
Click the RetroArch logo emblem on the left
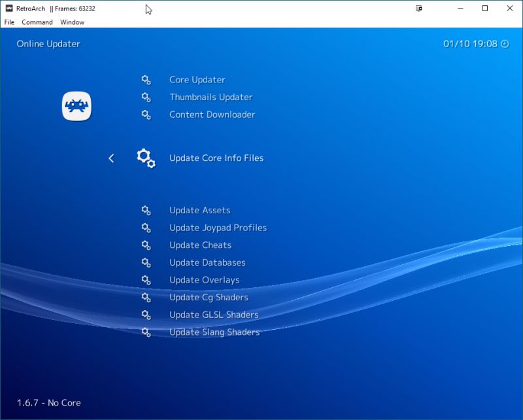pyautogui.click(x=76, y=105)
